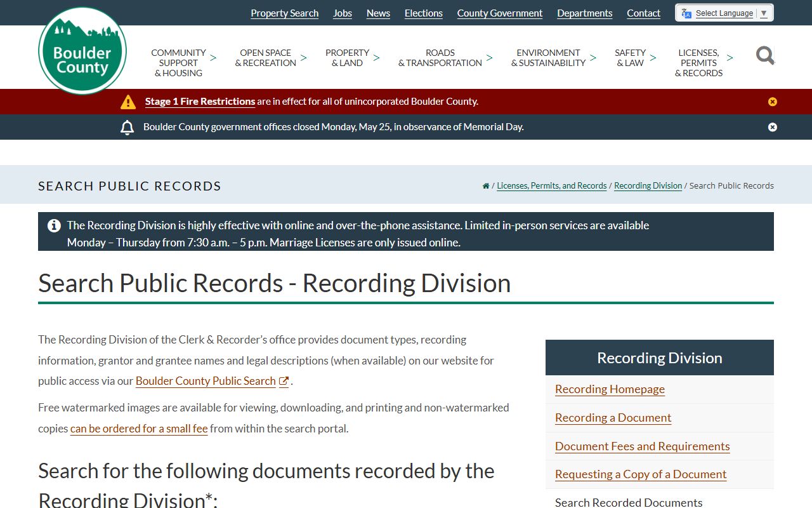This screenshot has width=812, height=508.
Task: Go to Jobs page
Action: coord(343,13)
